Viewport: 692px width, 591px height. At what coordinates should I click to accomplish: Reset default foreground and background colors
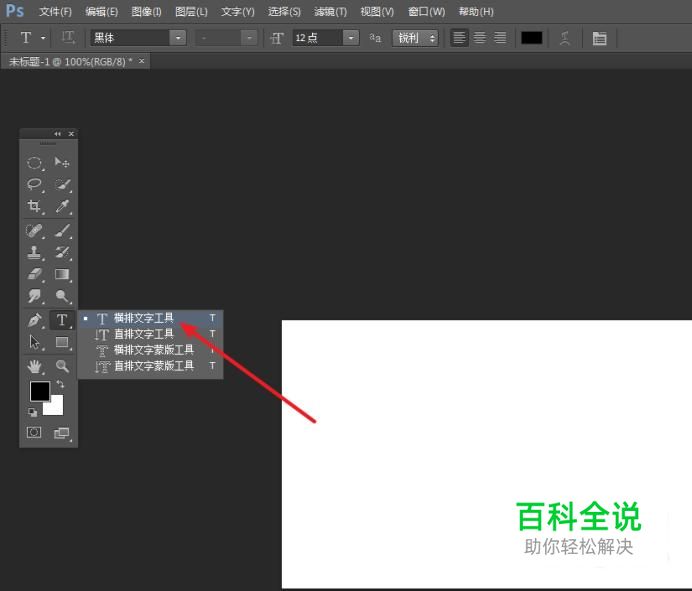click(33, 413)
